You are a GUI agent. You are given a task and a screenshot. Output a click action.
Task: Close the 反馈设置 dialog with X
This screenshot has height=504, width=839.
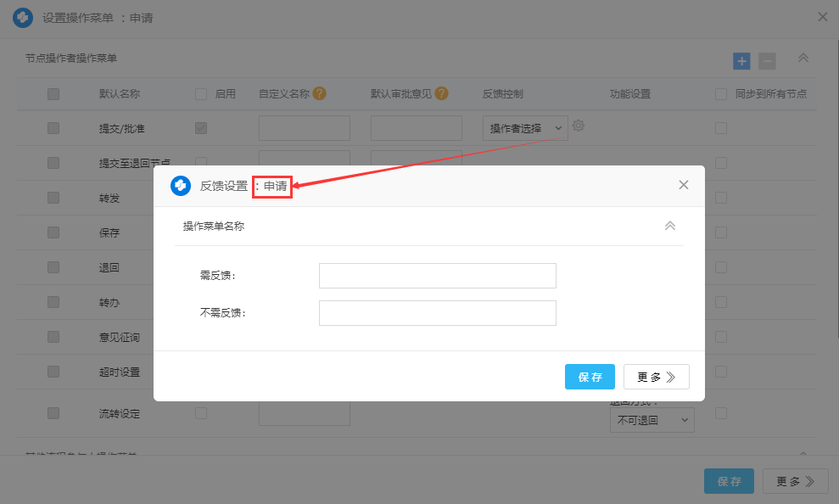point(684,185)
